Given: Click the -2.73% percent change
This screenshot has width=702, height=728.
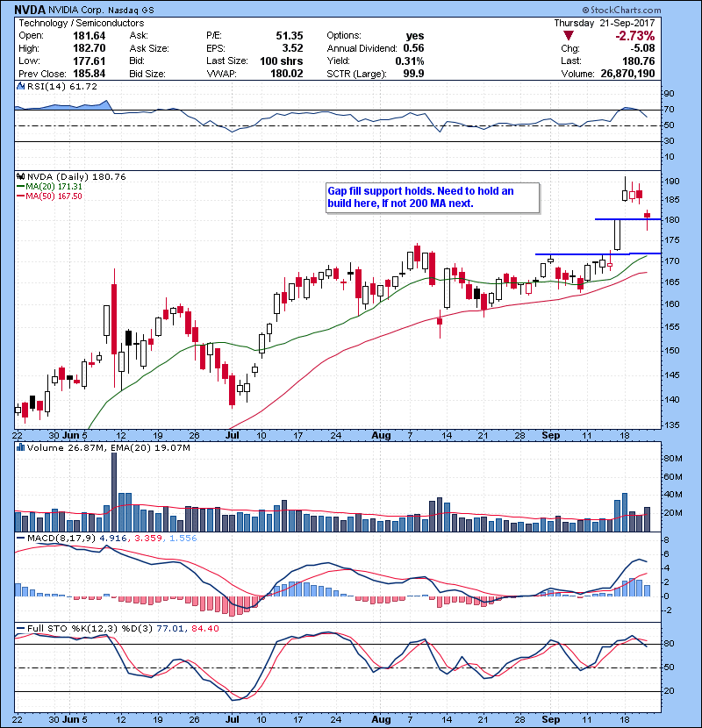Looking at the screenshot, I should coord(634,36).
